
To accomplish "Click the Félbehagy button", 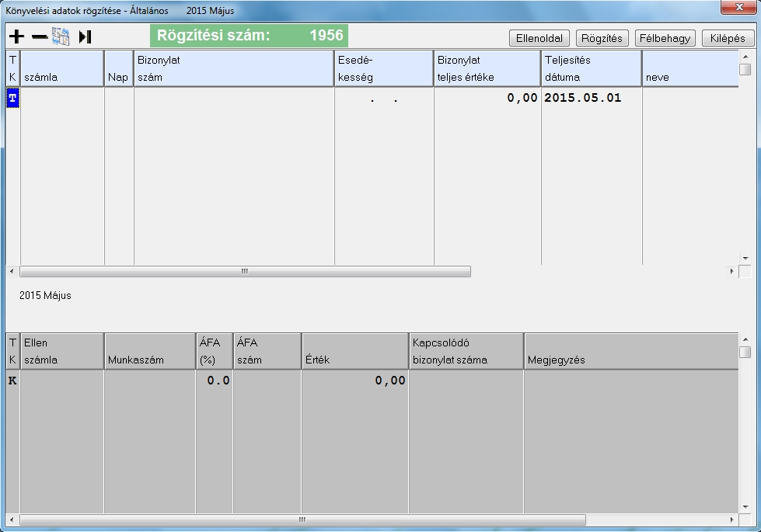I will 665,38.
